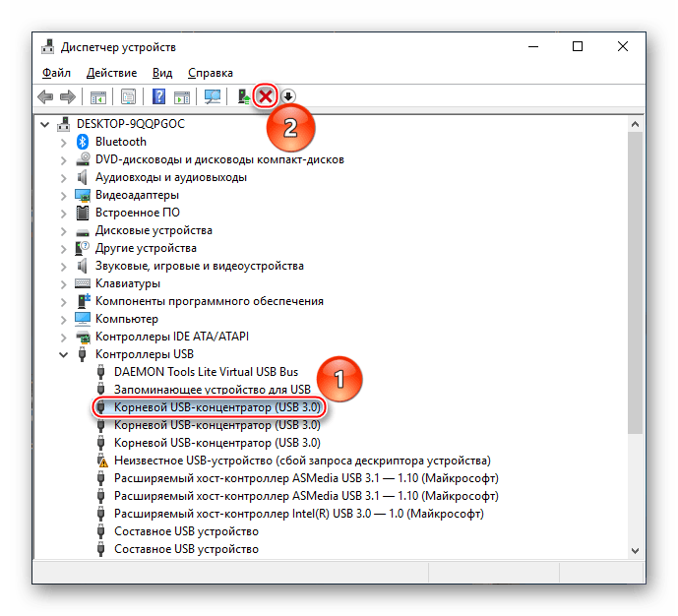The image size is (678, 616).
Task: Click the down-arrow disable device icon
Action: click(288, 96)
